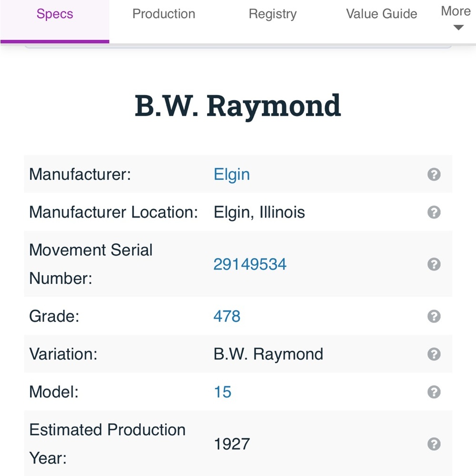Screen dimensions: 476x476
Task: Open serial number 29149534 link
Action: coord(250,264)
